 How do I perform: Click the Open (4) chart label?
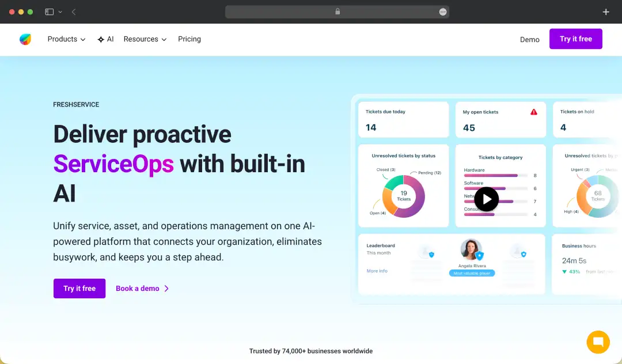[x=378, y=213]
